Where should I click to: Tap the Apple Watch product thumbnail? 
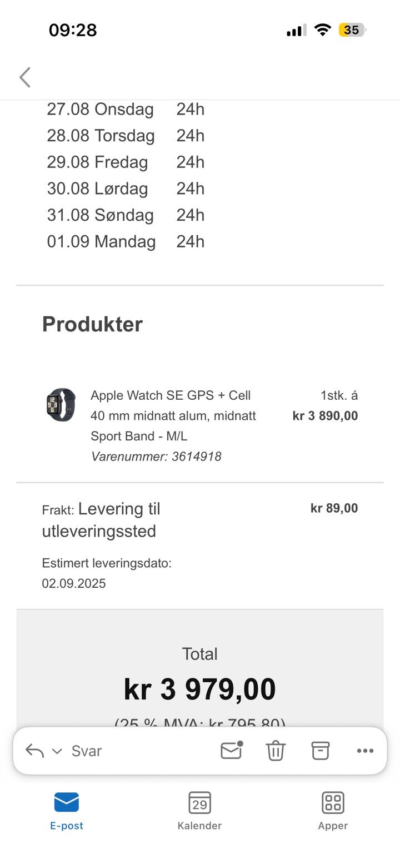click(x=61, y=405)
